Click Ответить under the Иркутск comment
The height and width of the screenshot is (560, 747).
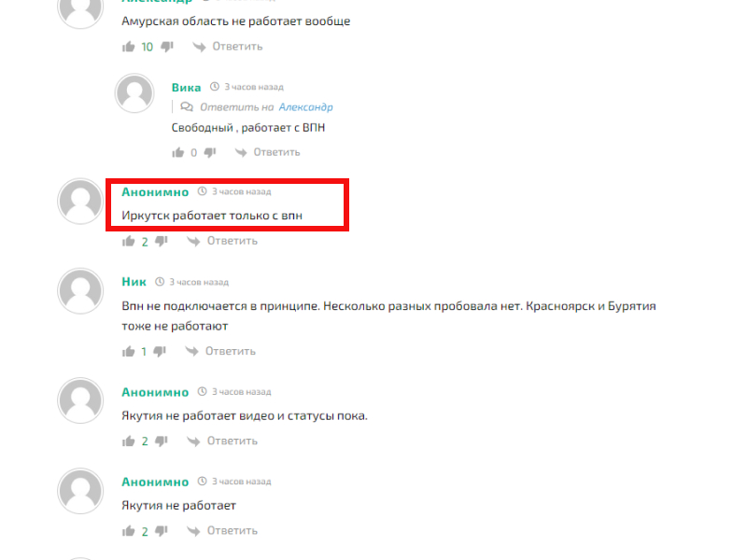coord(222,241)
